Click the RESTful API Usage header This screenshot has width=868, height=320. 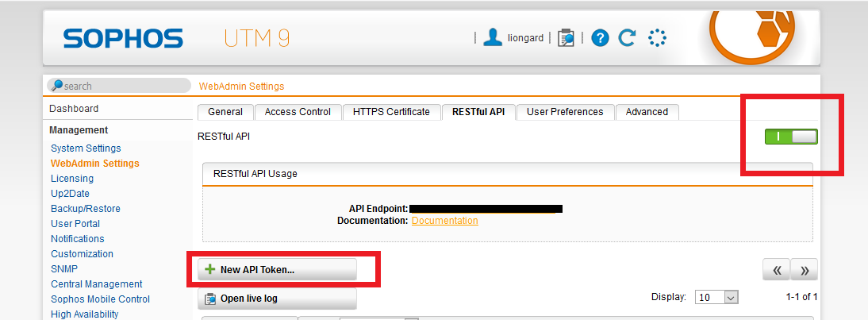click(508, 174)
